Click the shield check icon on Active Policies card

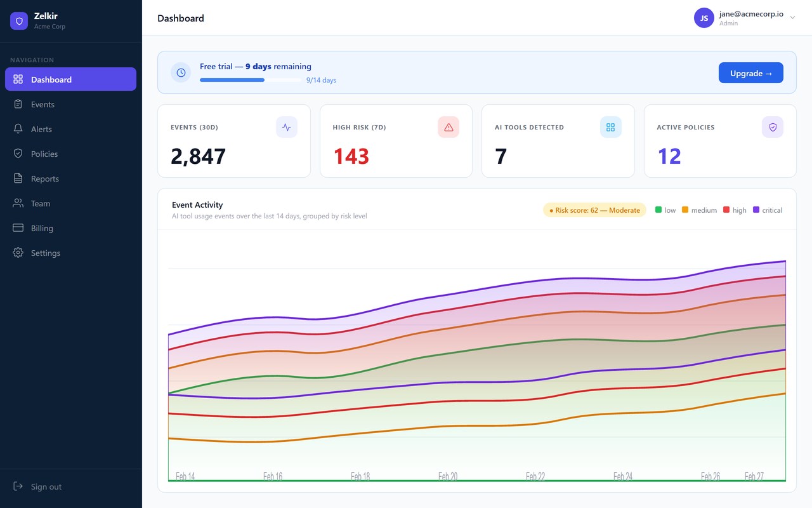pyautogui.click(x=773, y=127)
